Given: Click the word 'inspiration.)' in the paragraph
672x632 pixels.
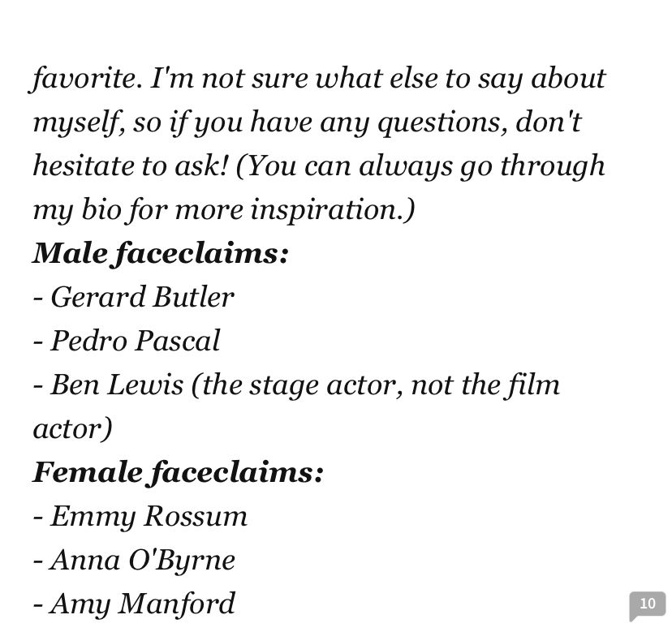Looking at the screenshot, I should [x=333, y=210].
